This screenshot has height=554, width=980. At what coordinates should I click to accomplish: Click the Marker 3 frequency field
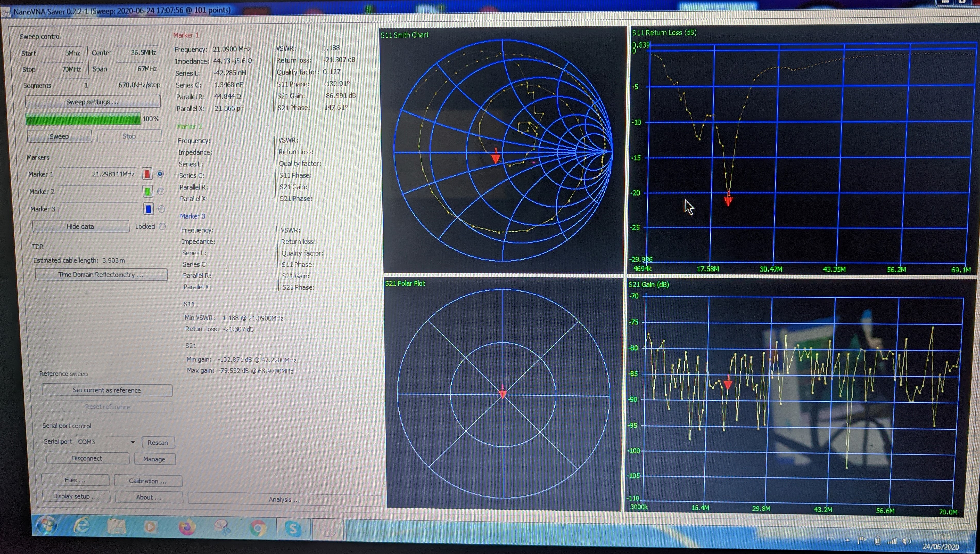point(99,209)
